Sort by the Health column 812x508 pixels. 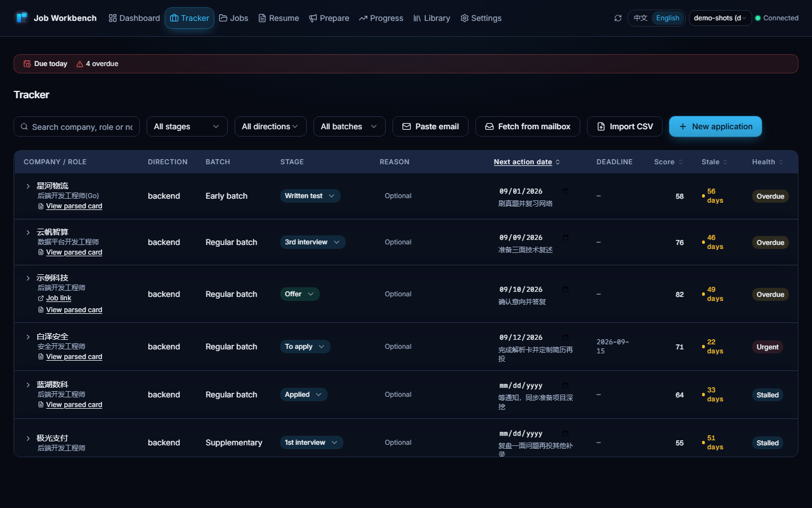click(767, 162)
